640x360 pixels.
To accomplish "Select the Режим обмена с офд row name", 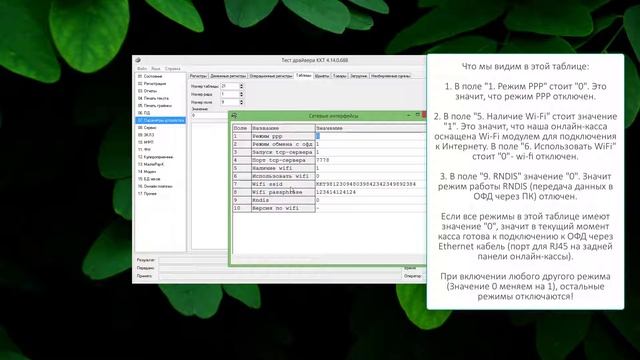I will point(283,144).
